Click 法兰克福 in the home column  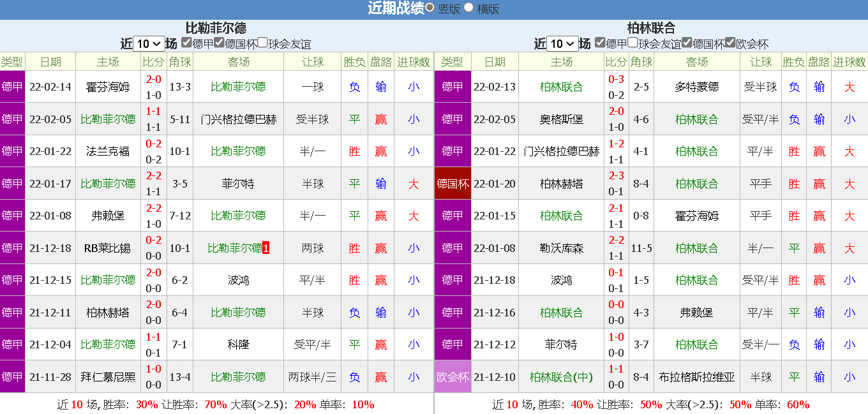coord(108,151)
